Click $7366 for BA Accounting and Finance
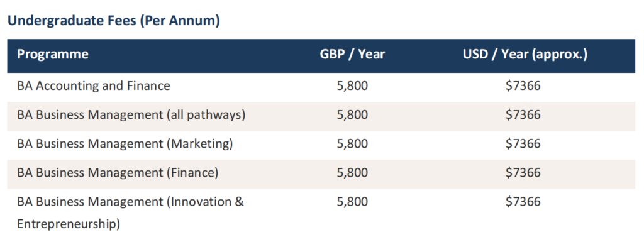The width and height of the screenshot is (644, 242). 523,85
